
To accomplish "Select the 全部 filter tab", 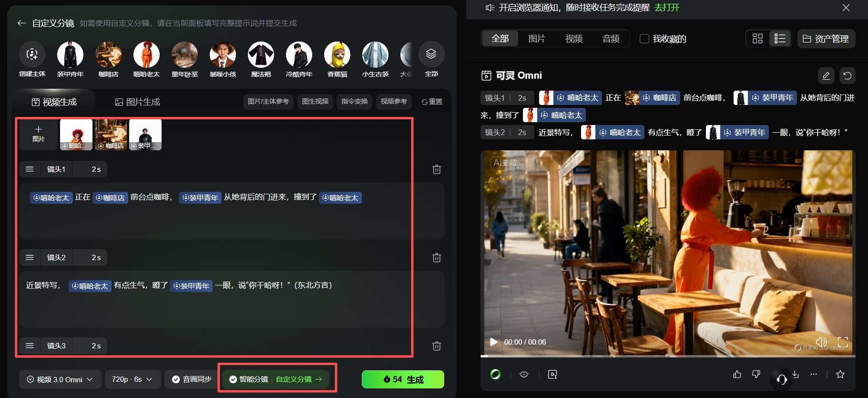I will 500,39.
